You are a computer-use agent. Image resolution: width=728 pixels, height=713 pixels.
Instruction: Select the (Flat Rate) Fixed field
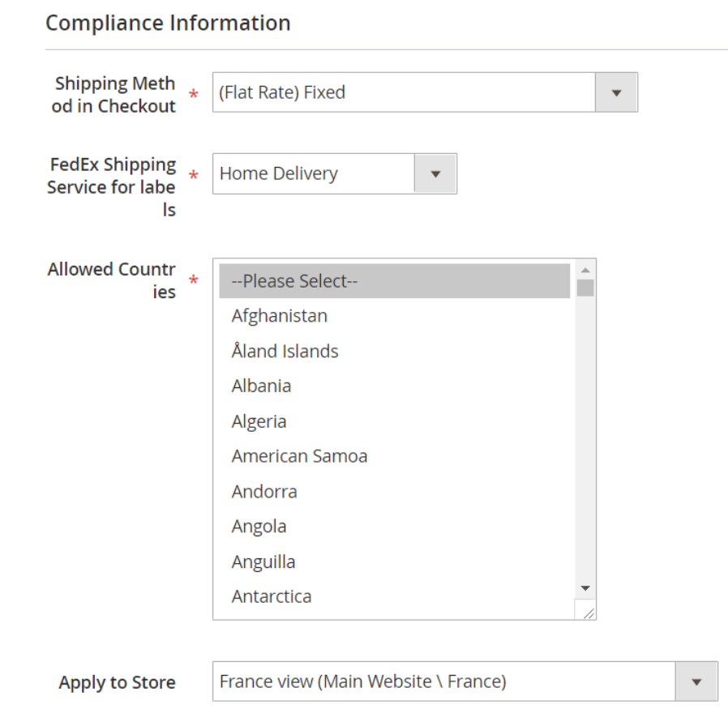[425, 92]
